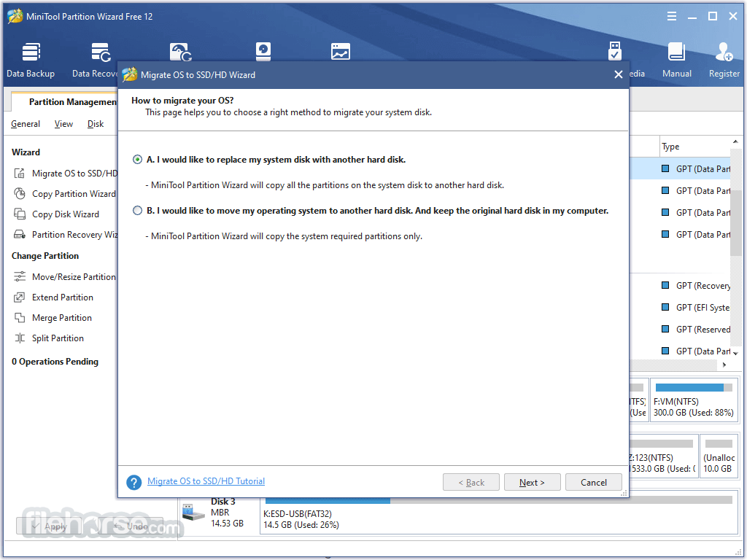
Task: Click the Migrate OS to SSD/HD sidebar icon
Action: (19, 174)
